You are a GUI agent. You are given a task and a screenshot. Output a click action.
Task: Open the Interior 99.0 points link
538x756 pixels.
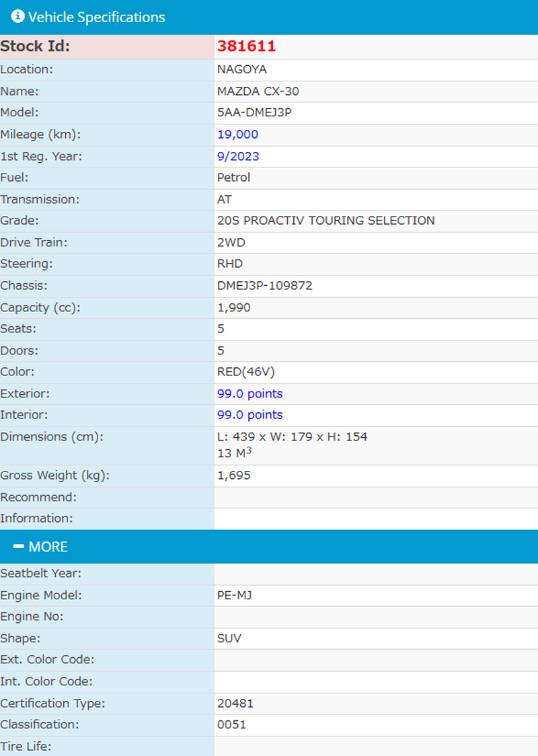[249, 414]
